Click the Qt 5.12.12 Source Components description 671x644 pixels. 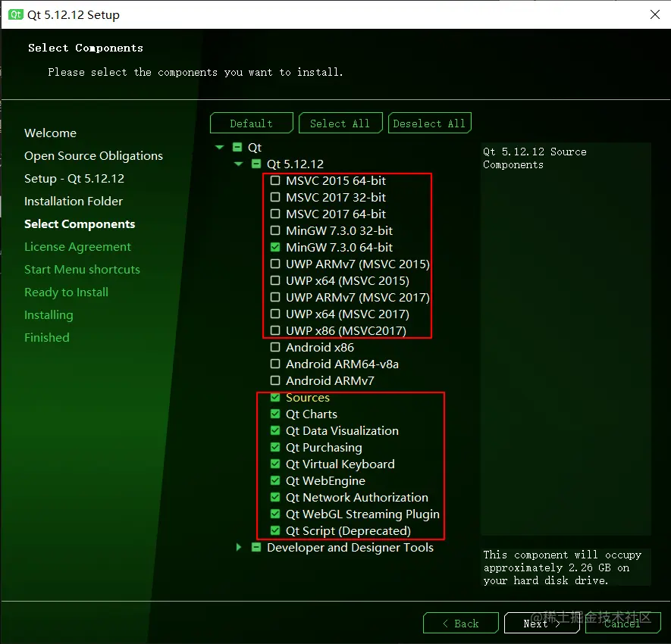click(535, 158)
